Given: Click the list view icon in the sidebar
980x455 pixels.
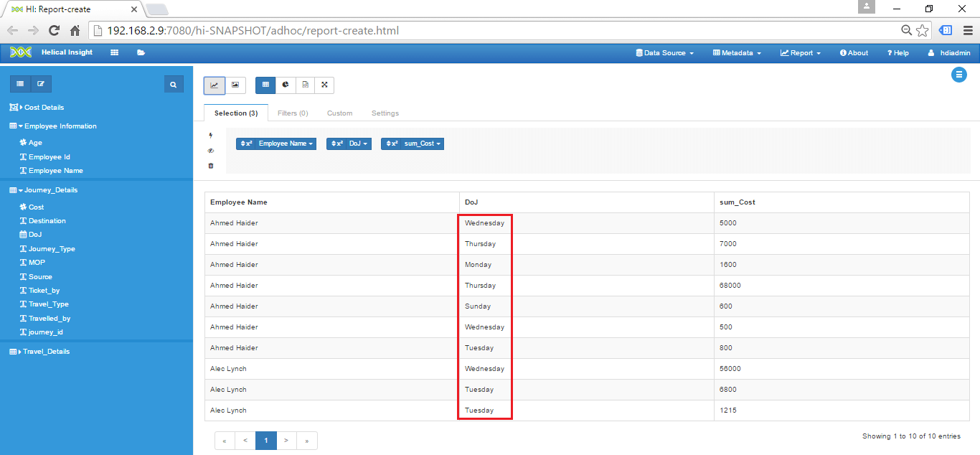Looking at the screenshot, I should coord(20,84).
